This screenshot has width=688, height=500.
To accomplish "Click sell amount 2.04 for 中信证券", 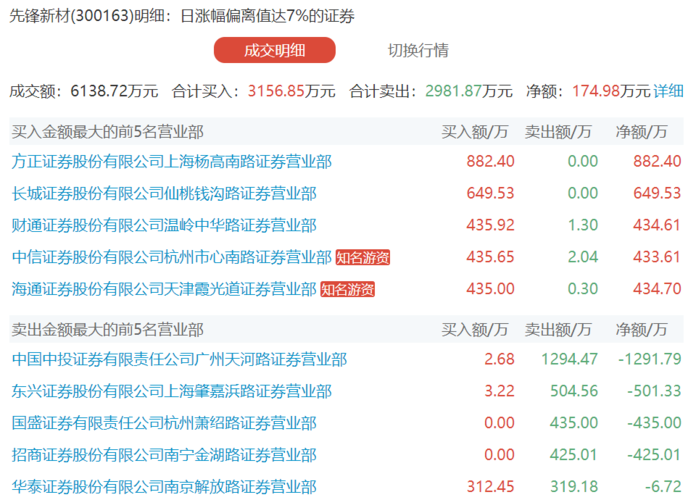I will pyautogui.click(x=583, y=257).
